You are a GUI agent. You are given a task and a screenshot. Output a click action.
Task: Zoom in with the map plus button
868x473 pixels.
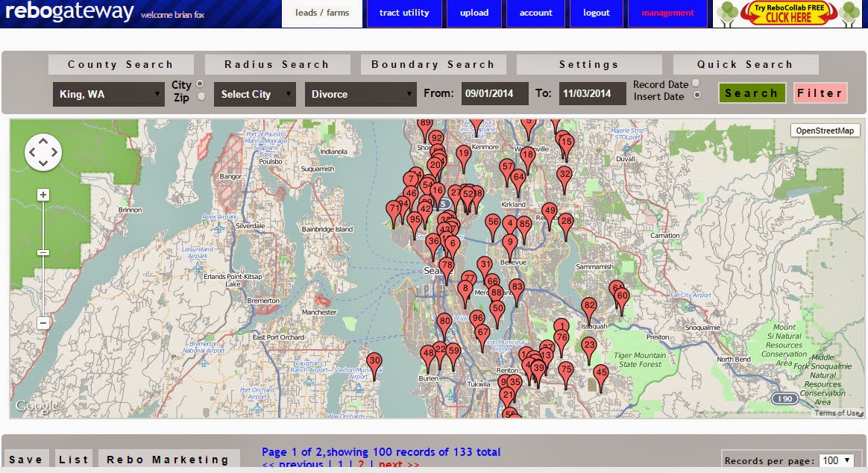(x=43, y=195)
